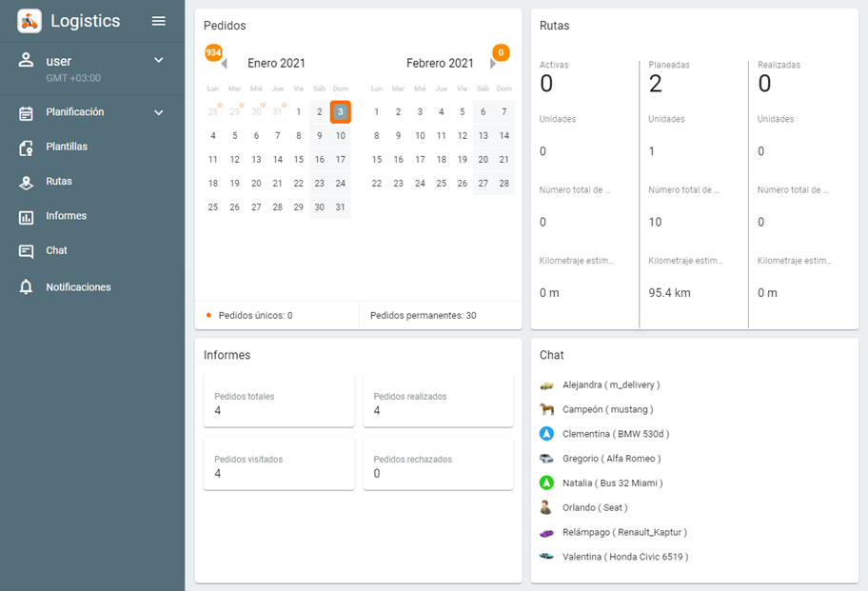Click the Chat bubble icon in the sidebar
Screen dimensions: 868x591
click(27, 251)
